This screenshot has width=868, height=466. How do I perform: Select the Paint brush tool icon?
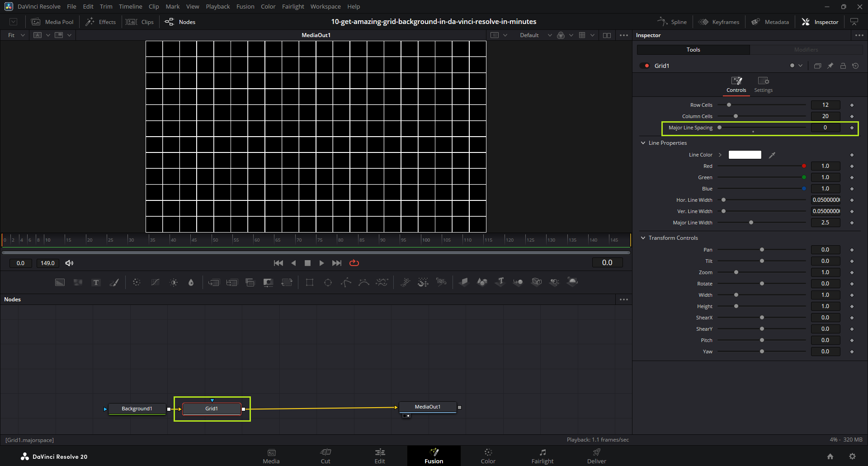point(114,282)
